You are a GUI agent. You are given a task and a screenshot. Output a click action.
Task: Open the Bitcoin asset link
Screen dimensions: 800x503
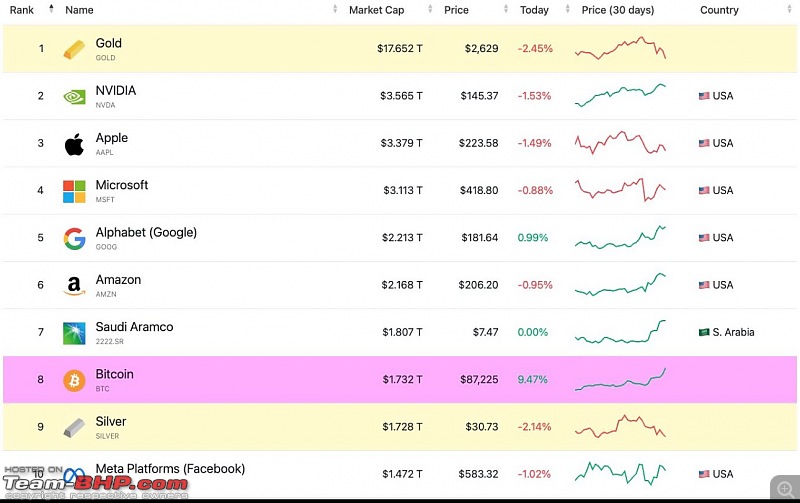(115, 374)
